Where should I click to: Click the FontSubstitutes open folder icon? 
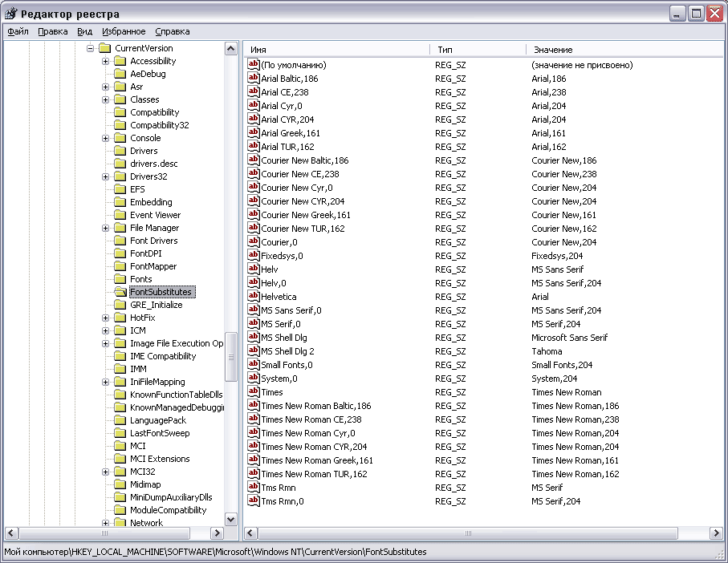(x=120, y=292)
